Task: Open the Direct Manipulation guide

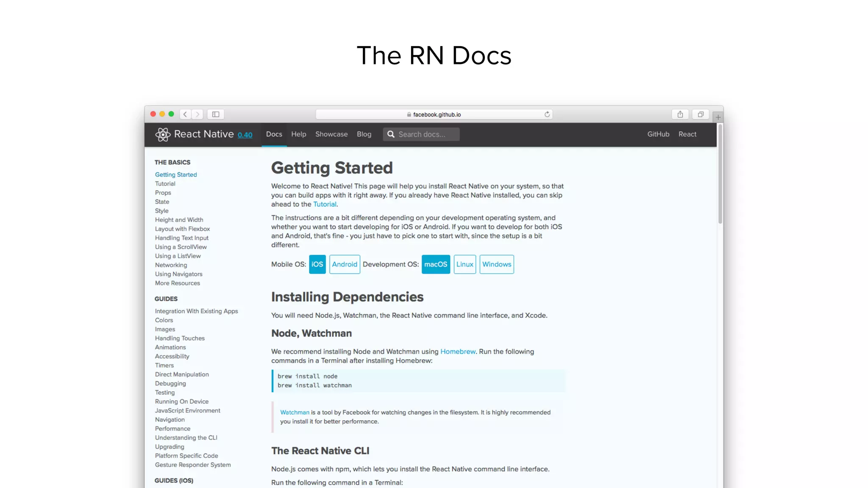Action: click(x=182, y=374)
